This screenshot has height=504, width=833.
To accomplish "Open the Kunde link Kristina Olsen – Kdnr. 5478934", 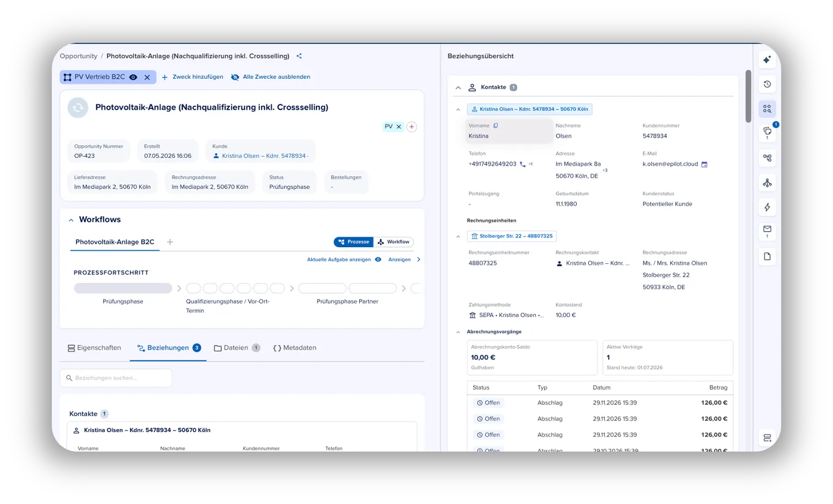I will [x=260, y=155].
